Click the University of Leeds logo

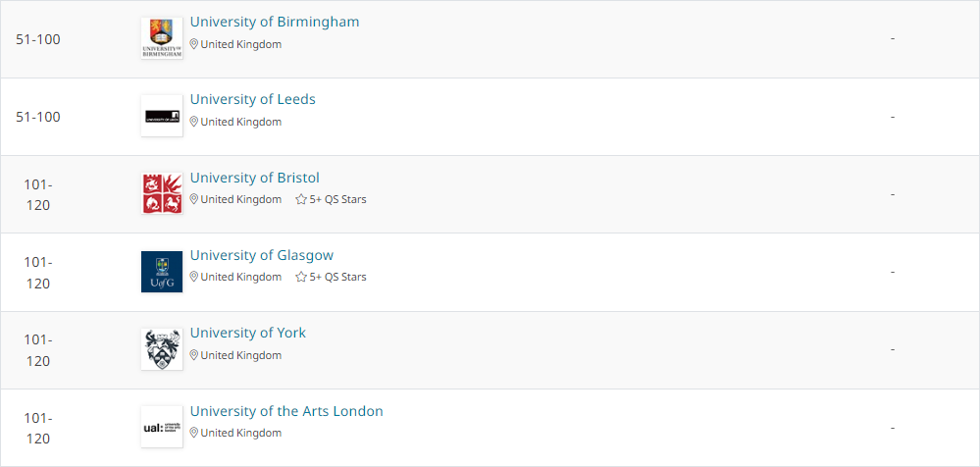[x=162, y=116]
